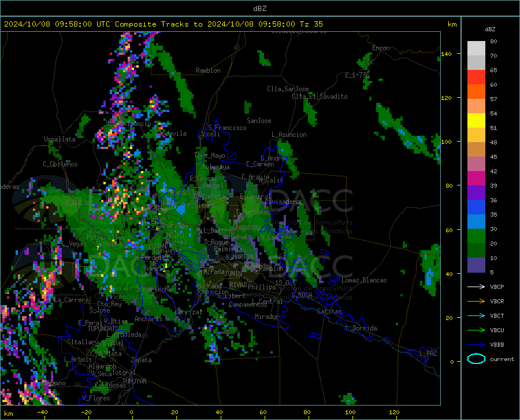The height and width of the screenshot is (420, 520).
Task: Click the Clla.SanJose place label
Action: click(x=288, y=89)
